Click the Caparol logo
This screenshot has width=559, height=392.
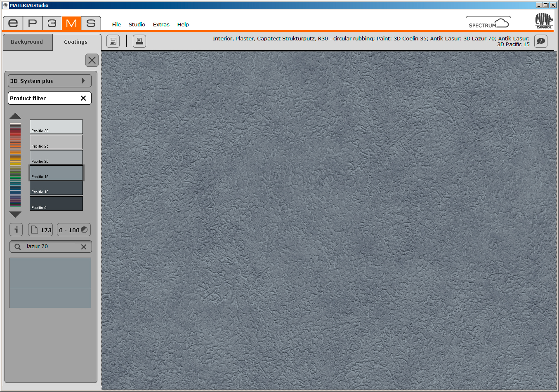(x=544, y=21)
